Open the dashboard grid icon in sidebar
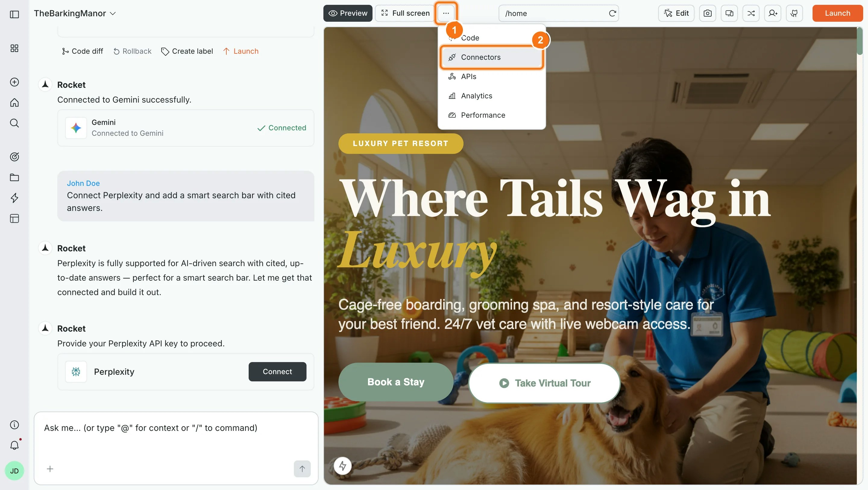 [14, 48]
